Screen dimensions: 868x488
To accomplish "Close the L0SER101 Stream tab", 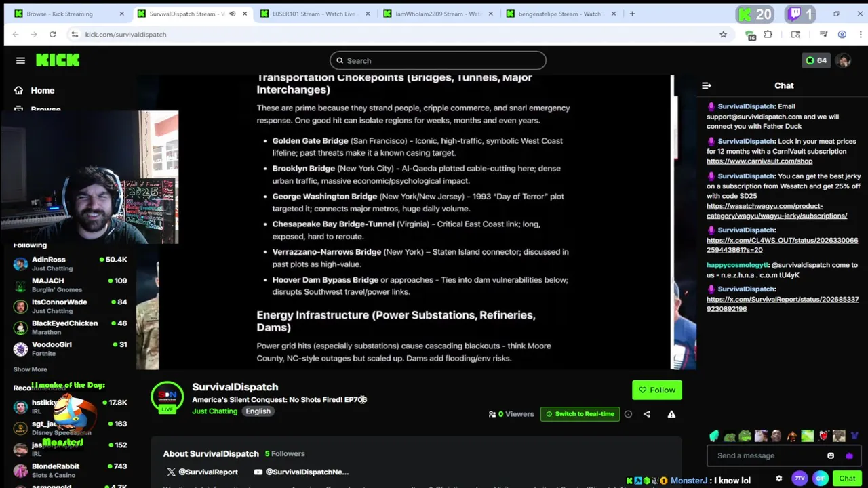I will click(x=368, y=14).
